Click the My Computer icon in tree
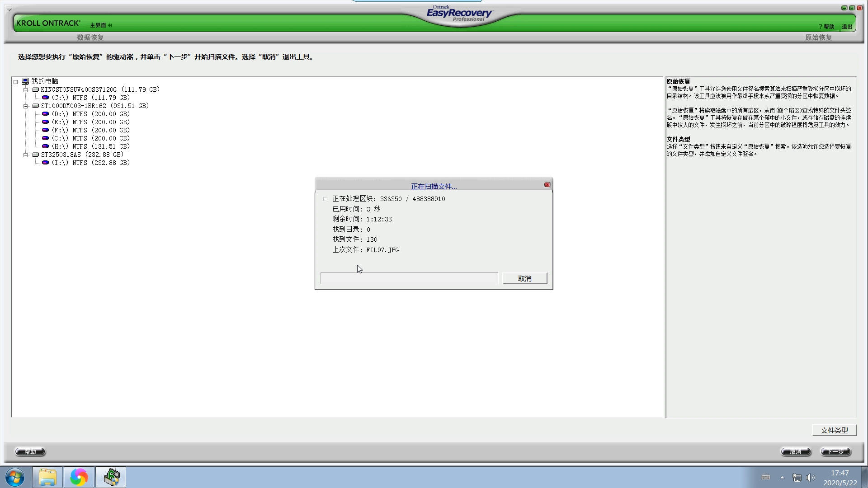Image resolution: width=868 pixels, height=488 pixels. 25,81
